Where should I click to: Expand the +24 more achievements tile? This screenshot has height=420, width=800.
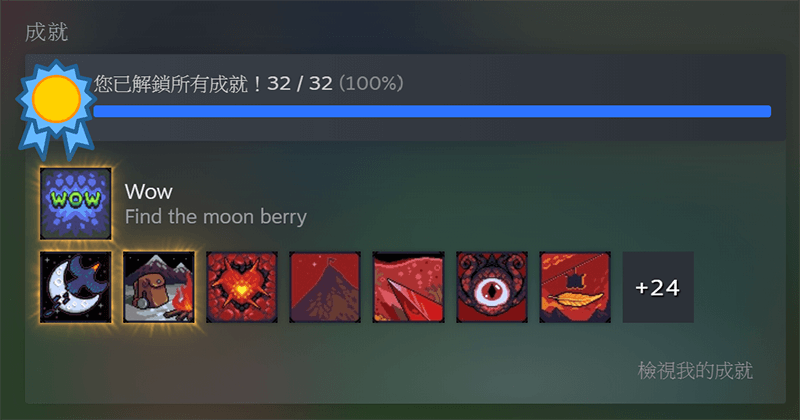[x=658, y=287]
